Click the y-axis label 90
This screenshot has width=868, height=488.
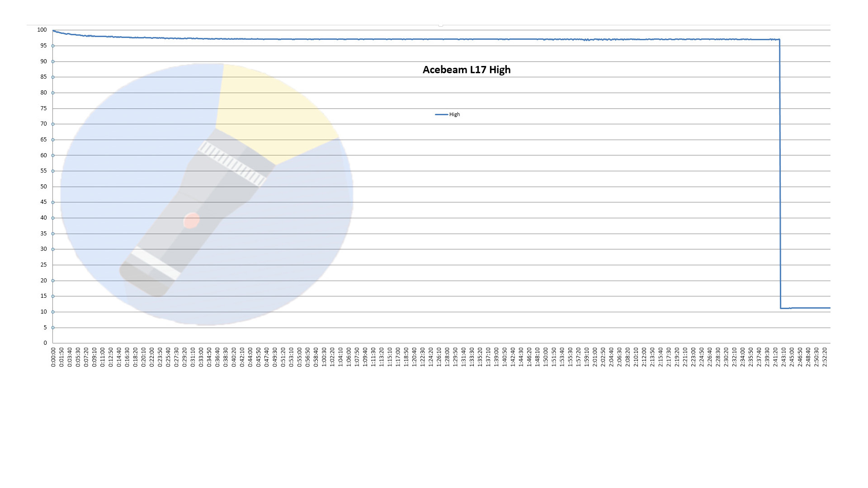coord(43,61)
